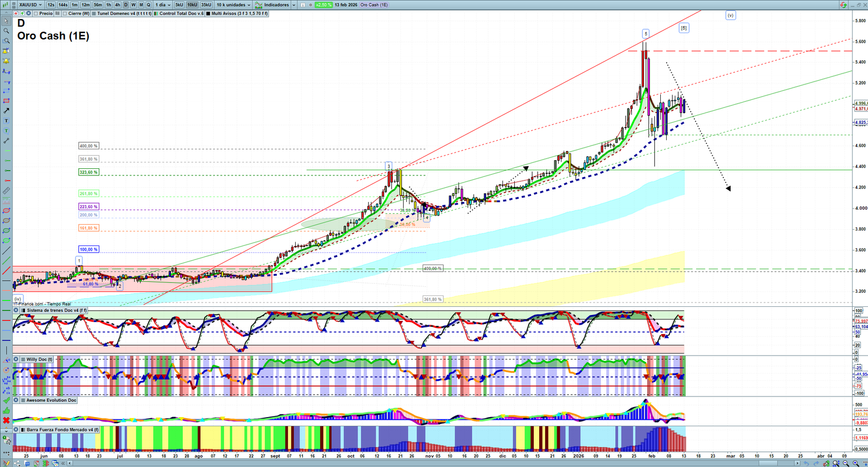
Task: Select the Sistema de trenes Doc v4 title
Action: [x=57, y=311]
